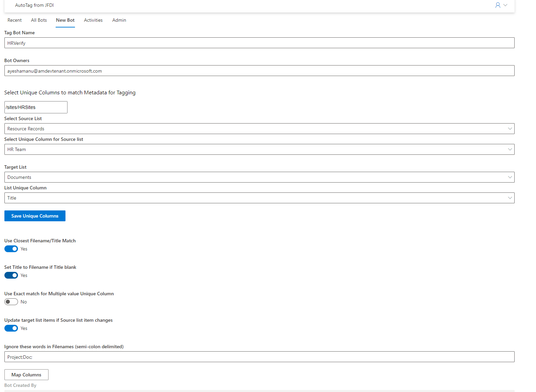Toggle Update target list items switch
This screenshot has height=392, width=536.
tap(11, 328)
